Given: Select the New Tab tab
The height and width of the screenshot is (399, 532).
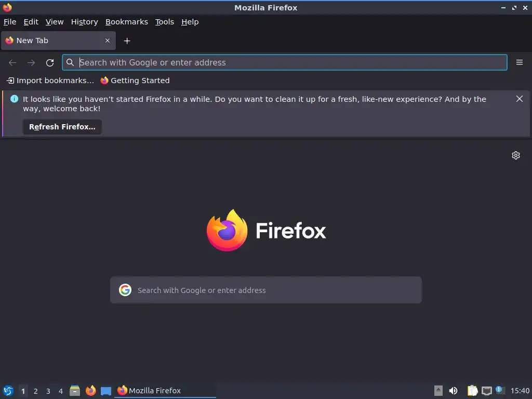Looking at the screenshot, I should [58, 41].
